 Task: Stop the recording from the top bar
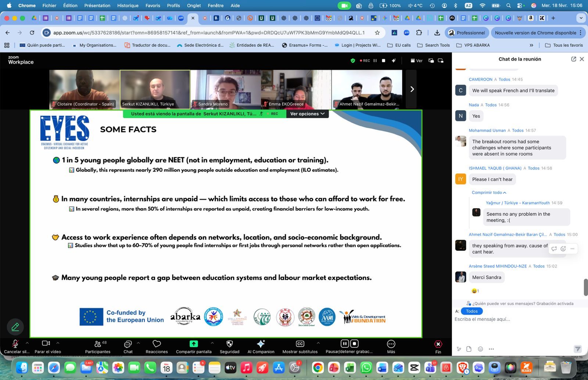384,61
